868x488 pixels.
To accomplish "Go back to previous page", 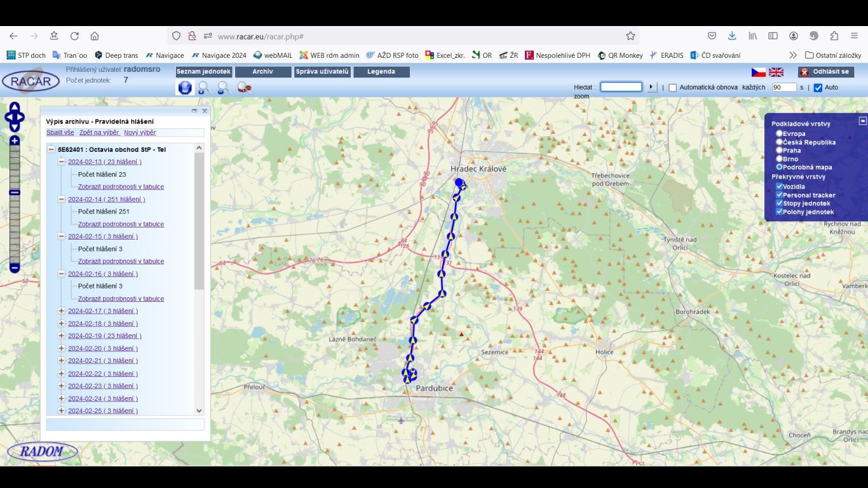I will (x=13, y=36).
